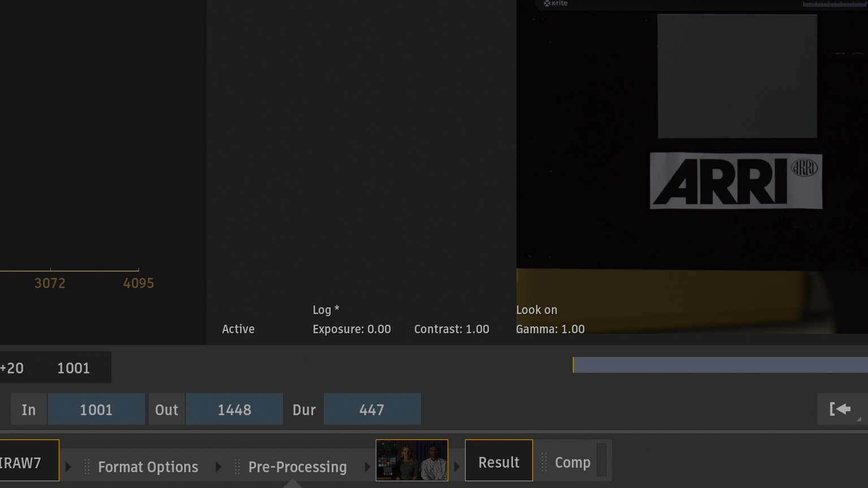The image size is (868, 488).
Task: Click the +20 offset value
Action: tap(12, 368)
